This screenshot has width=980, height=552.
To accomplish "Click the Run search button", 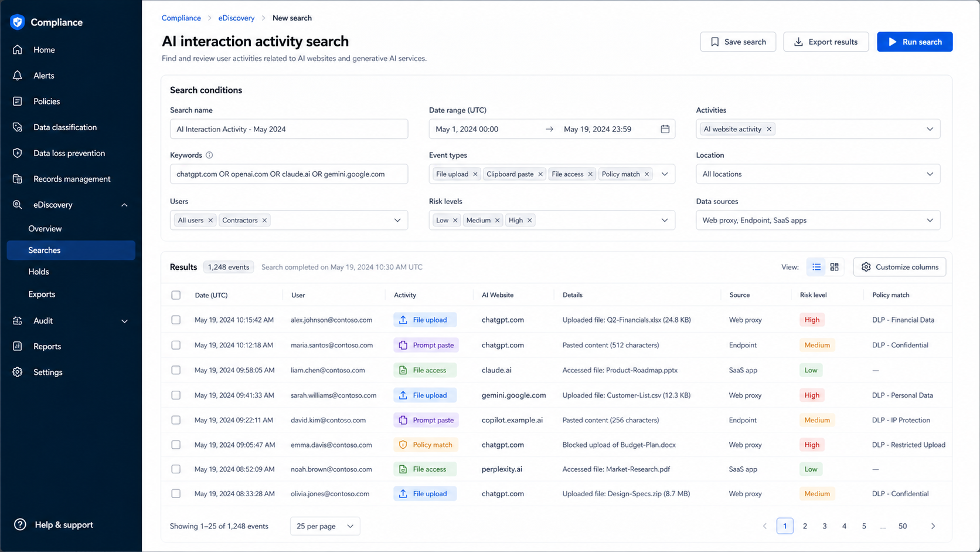I will [x=914, y=42].
